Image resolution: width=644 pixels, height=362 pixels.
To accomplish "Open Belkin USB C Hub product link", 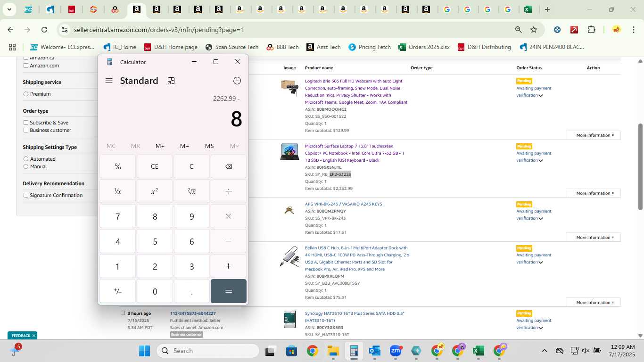I will 357,258.
